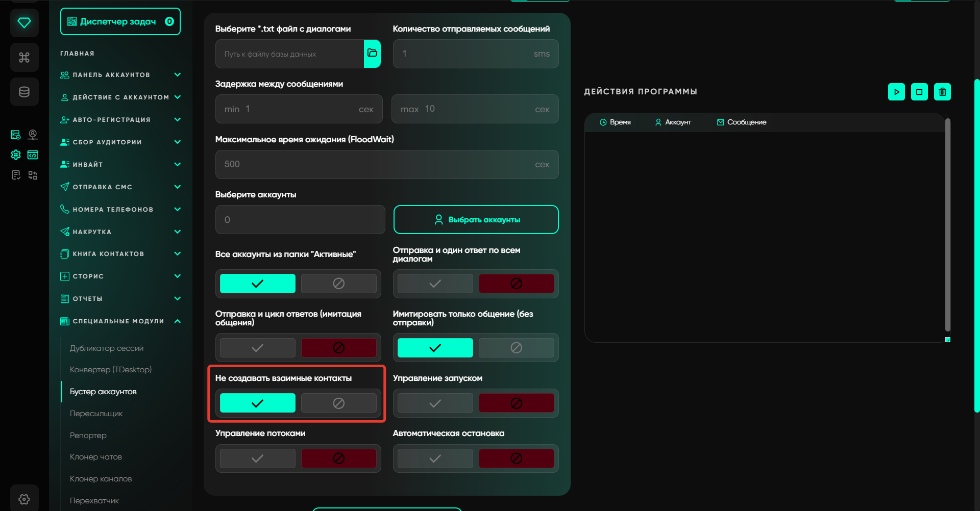Disable 'Не создавать взаимные контакты' option
Screen dimensions: 980x511
tap(338, 403)
